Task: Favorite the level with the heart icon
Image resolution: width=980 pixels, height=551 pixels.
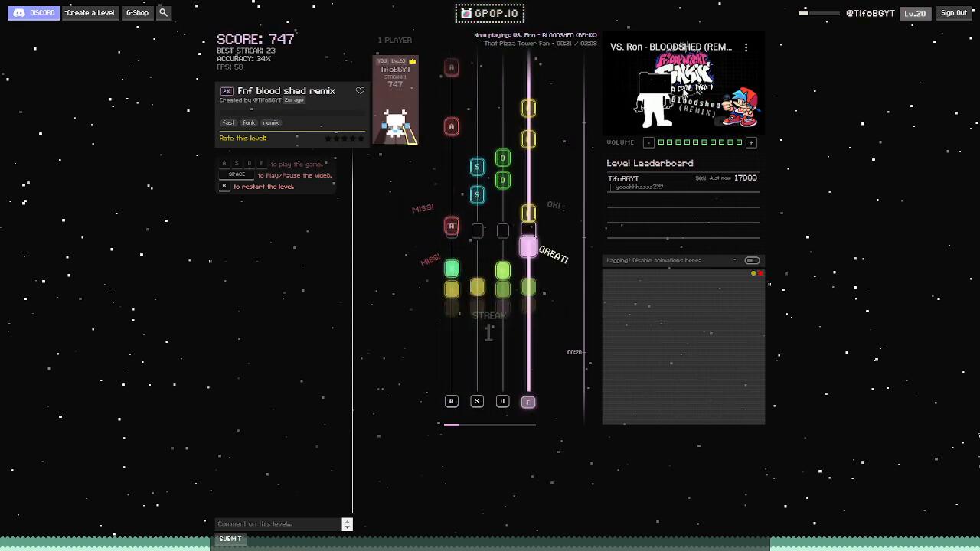Action: click(360, 91)
